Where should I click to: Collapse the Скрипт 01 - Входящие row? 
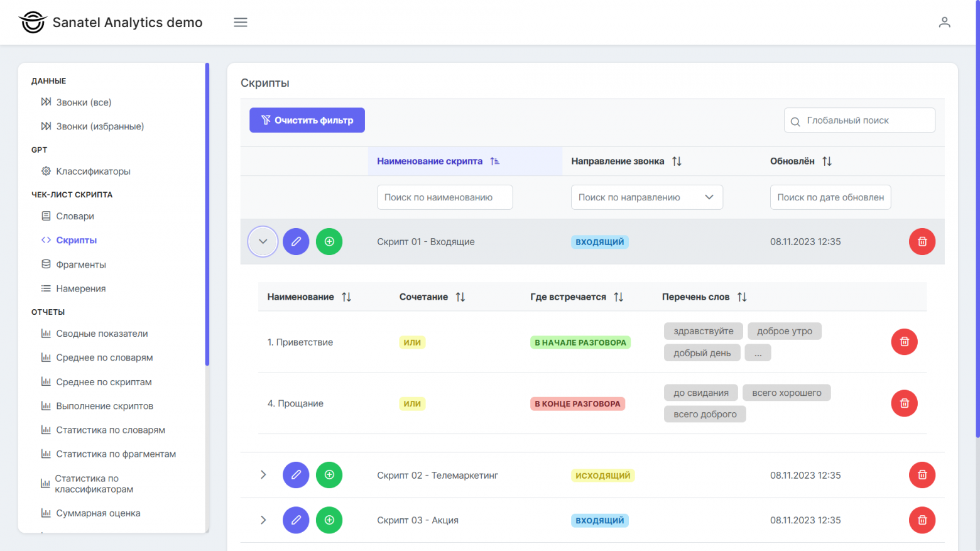point(263,242)
